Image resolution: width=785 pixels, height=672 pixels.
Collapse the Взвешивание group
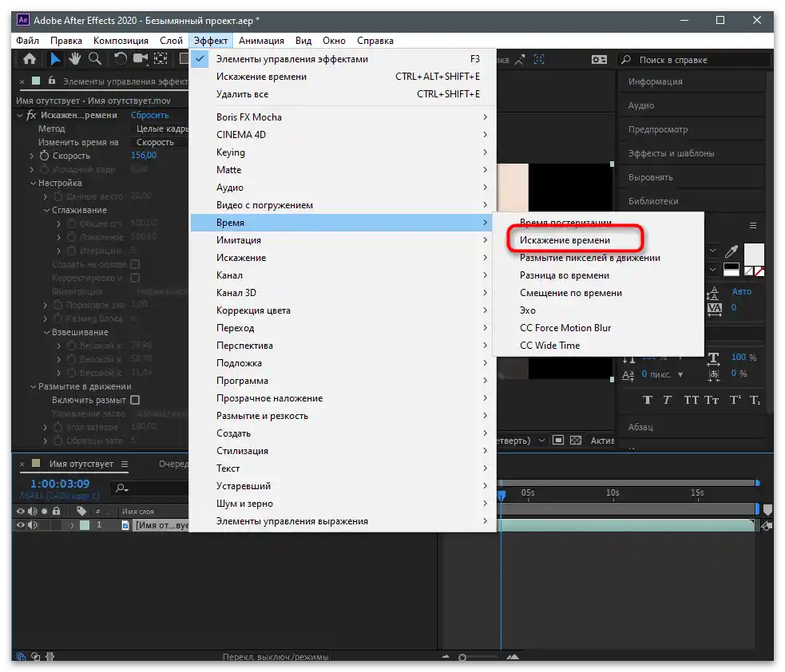pos(46,332)
